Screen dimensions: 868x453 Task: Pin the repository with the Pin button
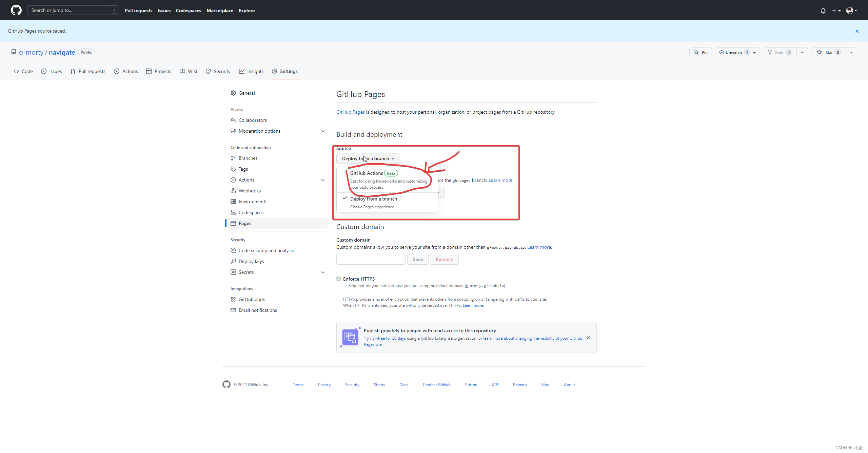pos(701,52)
